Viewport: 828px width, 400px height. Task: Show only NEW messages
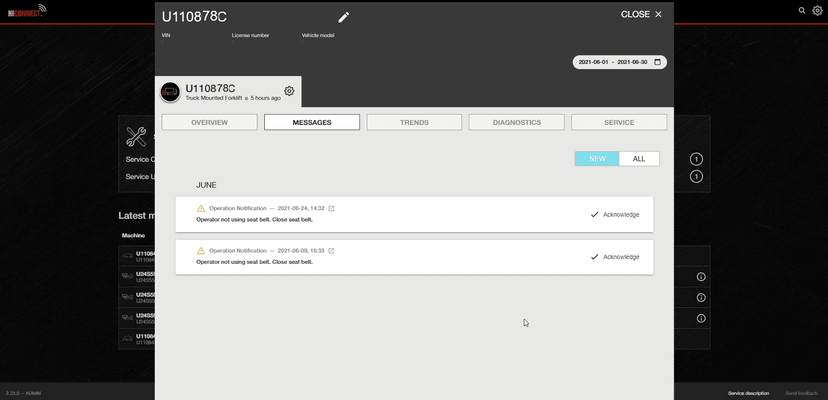pos(597,158)
